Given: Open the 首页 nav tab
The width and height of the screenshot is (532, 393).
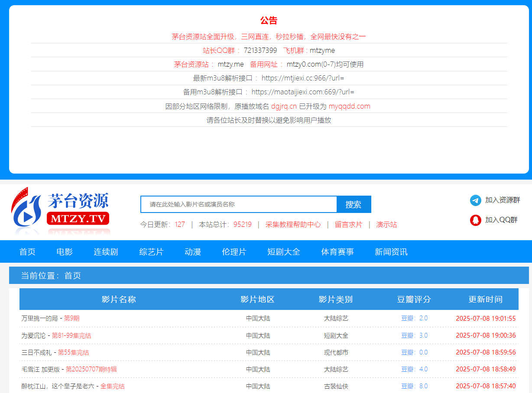Looking at the screenshot, I should [27, 251].
